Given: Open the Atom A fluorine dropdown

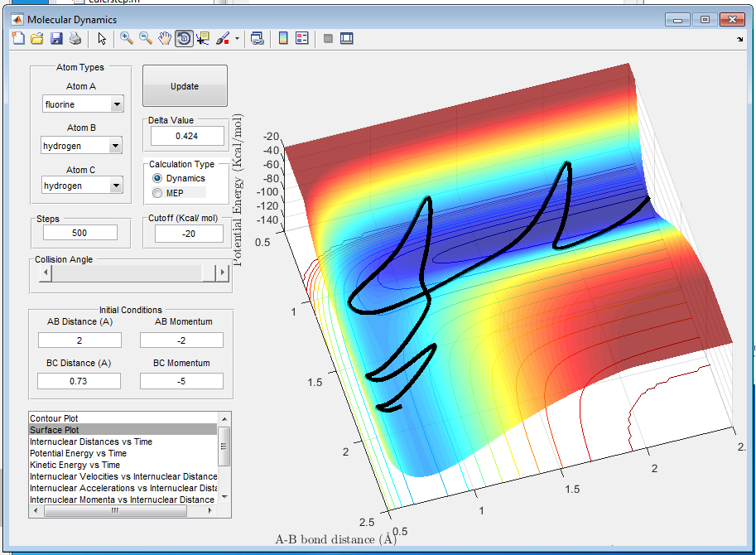Looking at the screenshot, I should pos(116,104).
